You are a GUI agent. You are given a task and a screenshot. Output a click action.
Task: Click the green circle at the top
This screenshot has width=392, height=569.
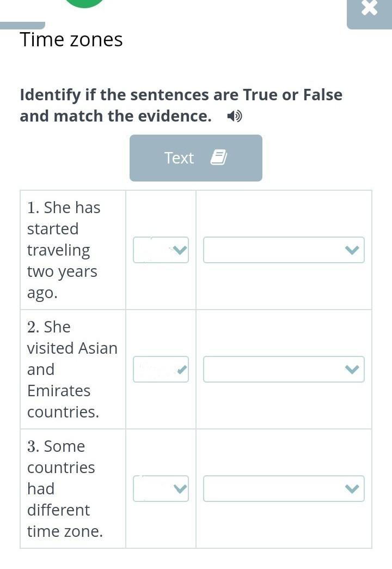(84, 3)
